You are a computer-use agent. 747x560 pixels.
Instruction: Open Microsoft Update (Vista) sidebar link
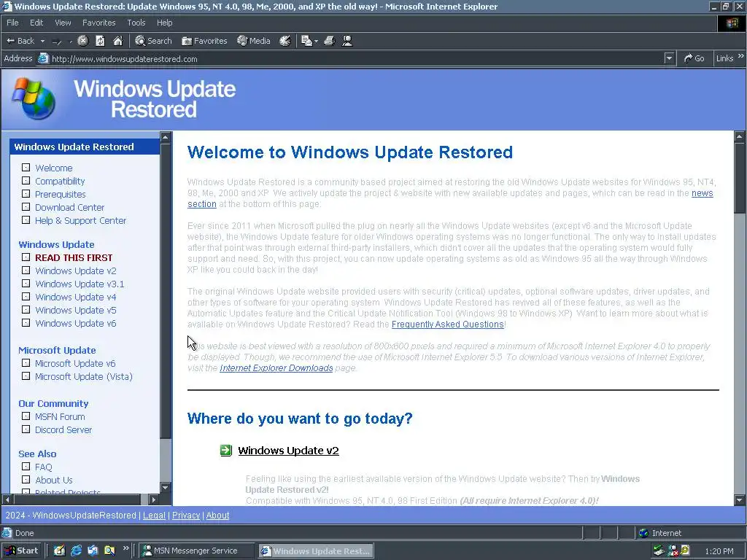click(84, 377)
